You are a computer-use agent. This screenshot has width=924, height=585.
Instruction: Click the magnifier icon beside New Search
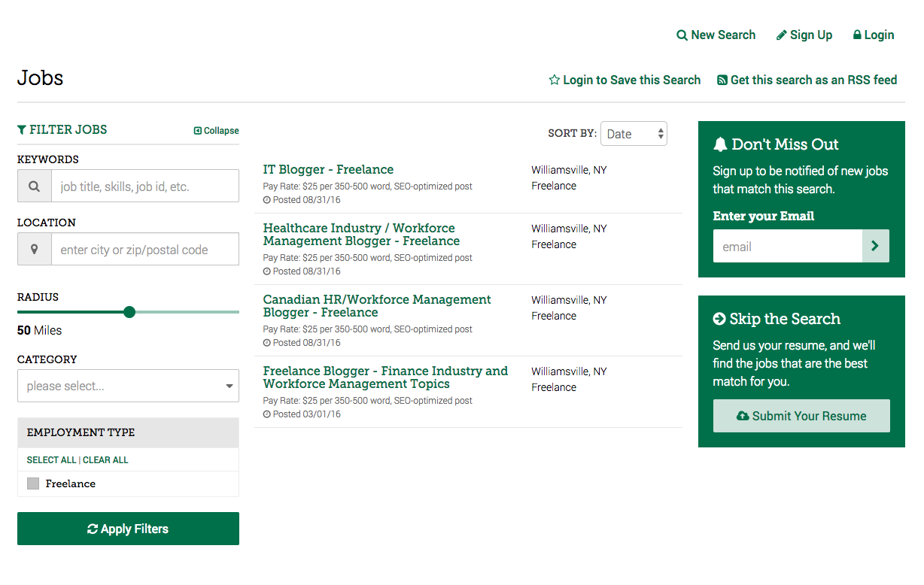(x=682, y=35)
